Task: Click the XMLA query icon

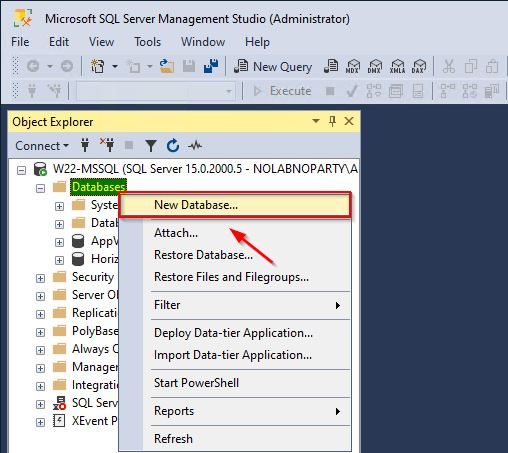Action: [397, 66]
